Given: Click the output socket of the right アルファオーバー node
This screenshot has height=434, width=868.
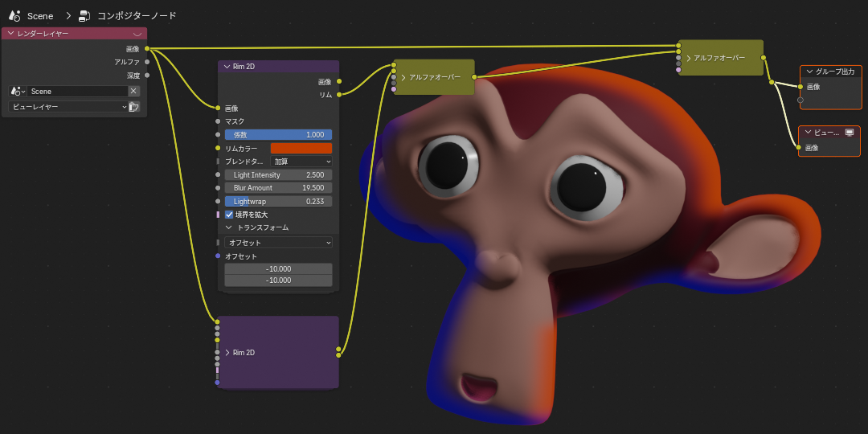Looking at the screenshot, I should point(764,58).
